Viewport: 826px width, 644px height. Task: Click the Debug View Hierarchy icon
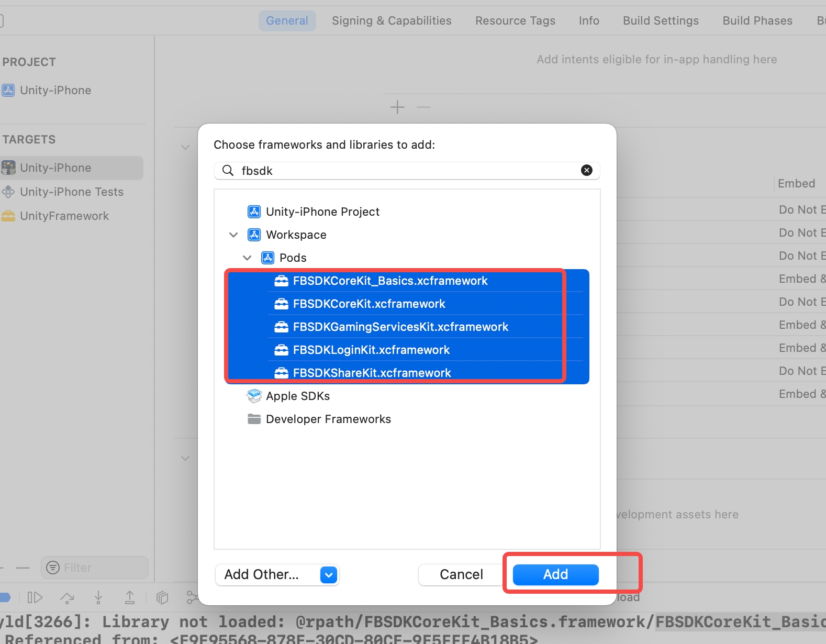[162, 597]
